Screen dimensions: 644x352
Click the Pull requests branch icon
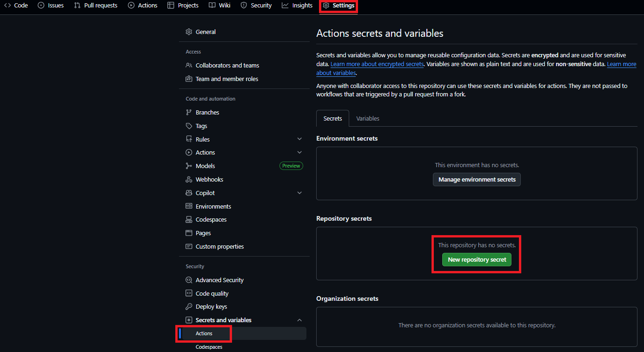tap(77, 6)
